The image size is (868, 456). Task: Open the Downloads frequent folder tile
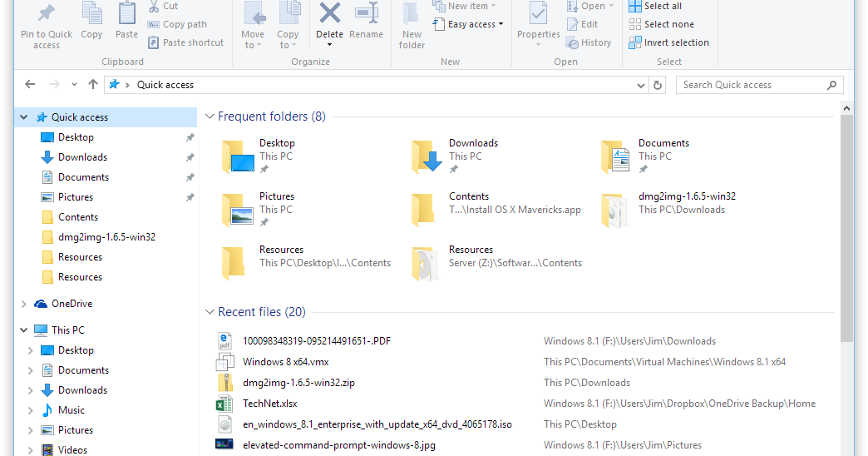[x=455, y=156]
